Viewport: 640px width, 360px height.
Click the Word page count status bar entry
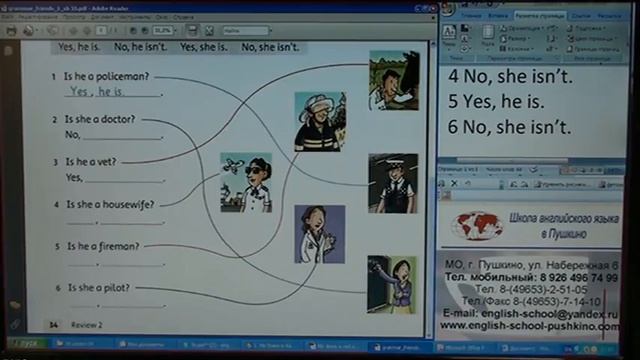(x=459, y=169)
